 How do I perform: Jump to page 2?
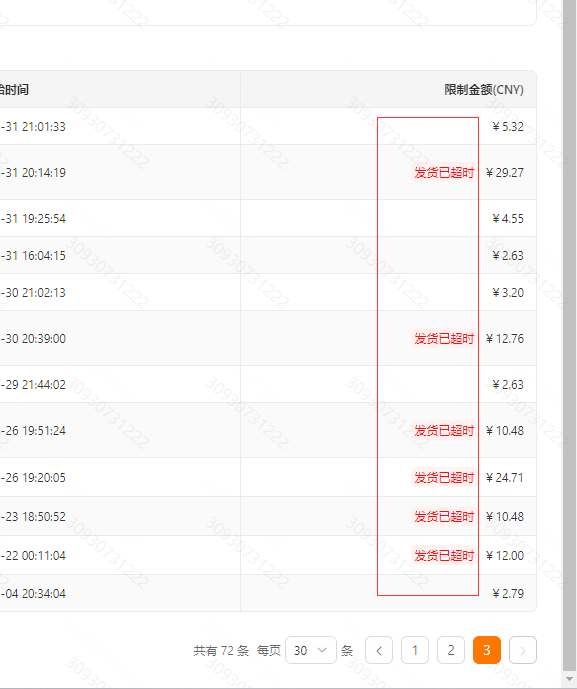pos(451,650)
